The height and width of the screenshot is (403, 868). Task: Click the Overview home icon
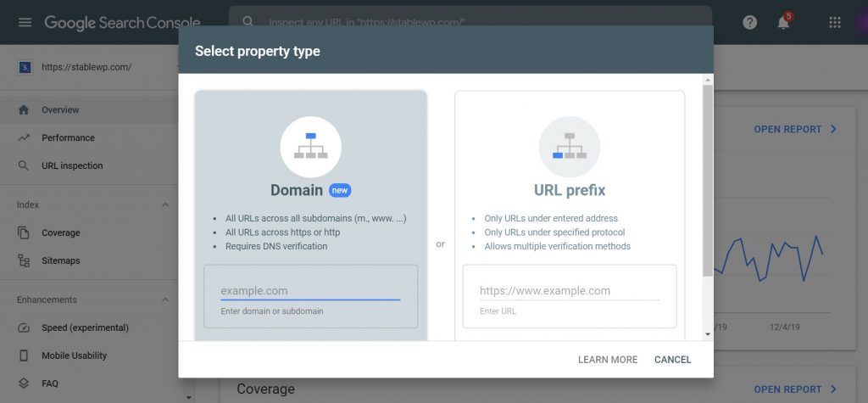tap(23, 109)
